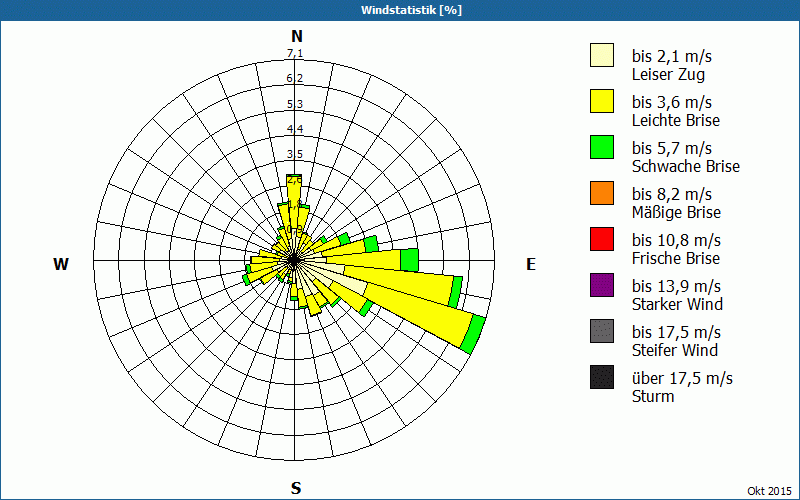Click the 'Okt 2015' date label

pyautogui.click(x=770, y=491)
